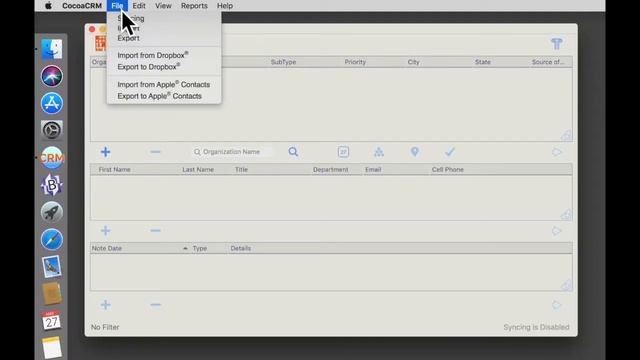Click the hierarchy organization chart icon
The image size is (640, 360).
pyautogui.click(x=379, y=152)
